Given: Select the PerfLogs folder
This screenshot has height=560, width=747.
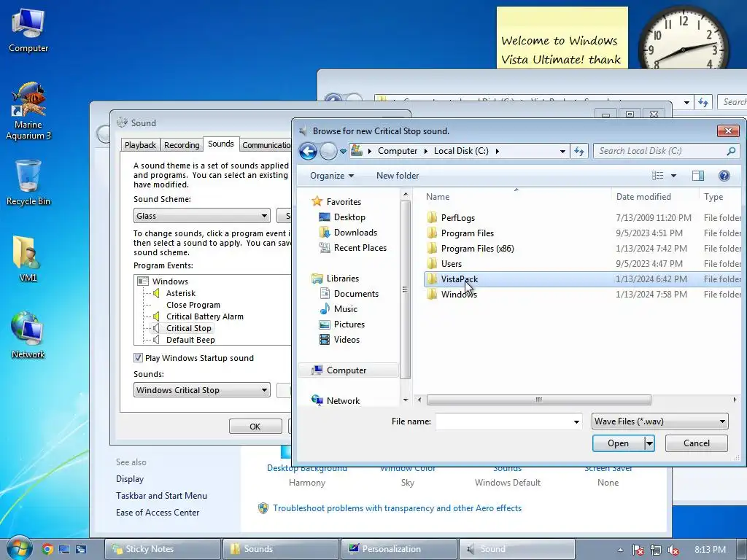Looking at the screenshot, I should point(458,217).
